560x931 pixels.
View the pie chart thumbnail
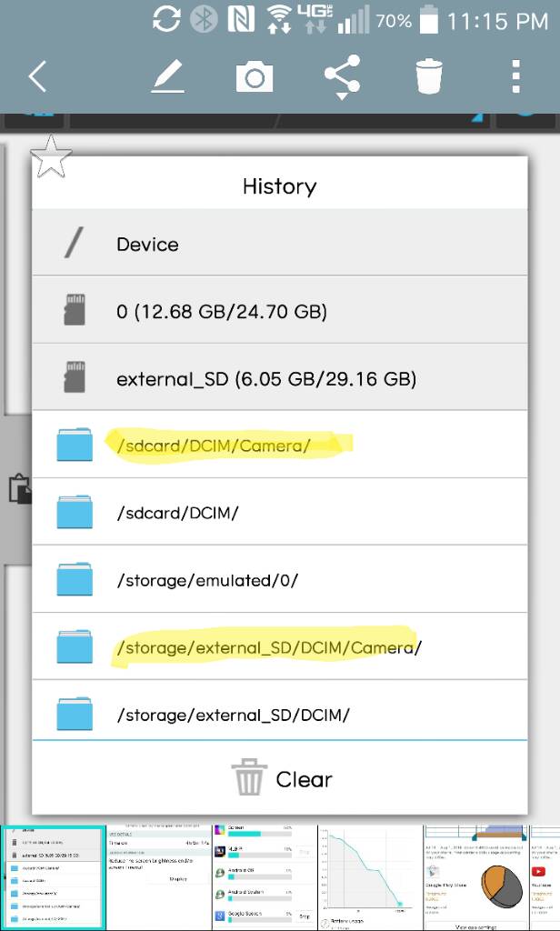475,877
